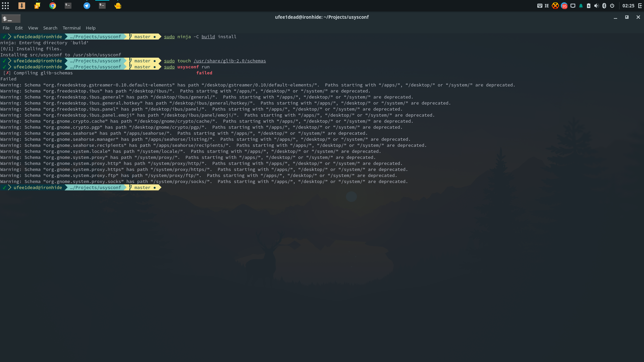
Task: Click the org.gnome.system.locale warning line
Action: [191, 151]
